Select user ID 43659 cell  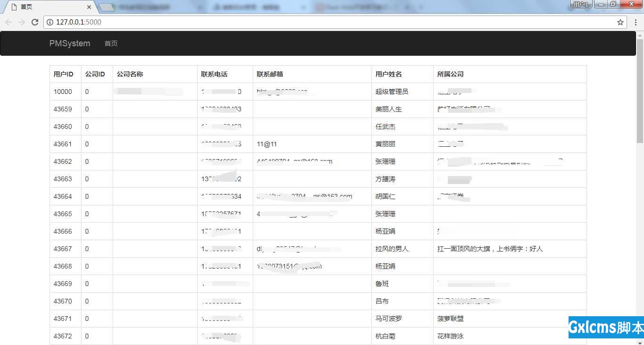click(x=66, y=109)
